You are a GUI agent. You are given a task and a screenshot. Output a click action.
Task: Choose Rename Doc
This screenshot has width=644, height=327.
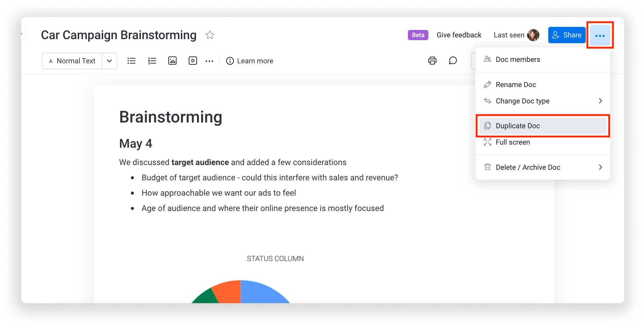pos(542,84)
